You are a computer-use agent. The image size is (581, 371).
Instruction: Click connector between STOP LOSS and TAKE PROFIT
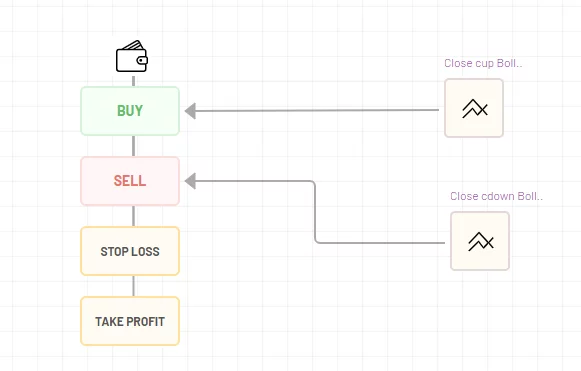coord(133,286)
